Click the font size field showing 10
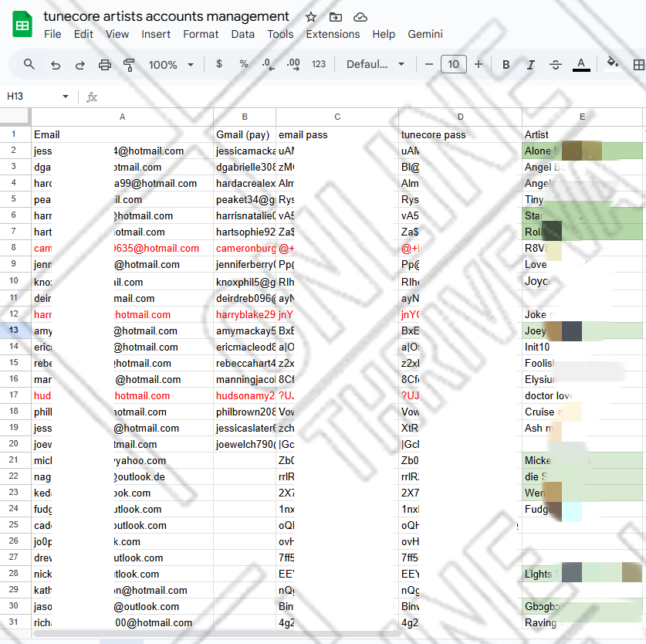 point(453,64)
